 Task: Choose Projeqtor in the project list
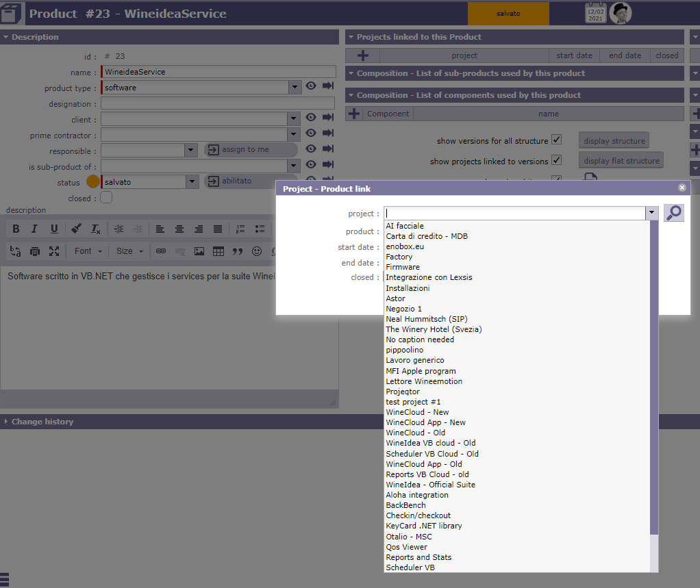(403, 392)
